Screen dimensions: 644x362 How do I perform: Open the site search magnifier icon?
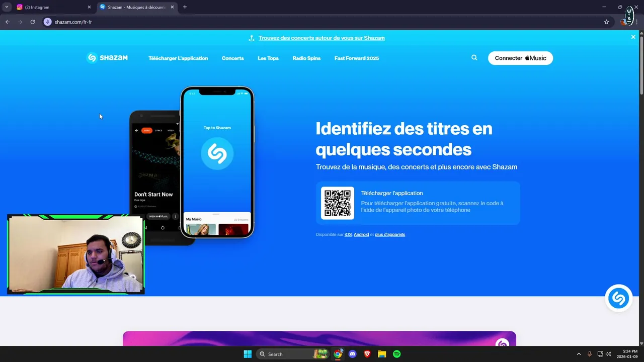click(x=474, y=58)
